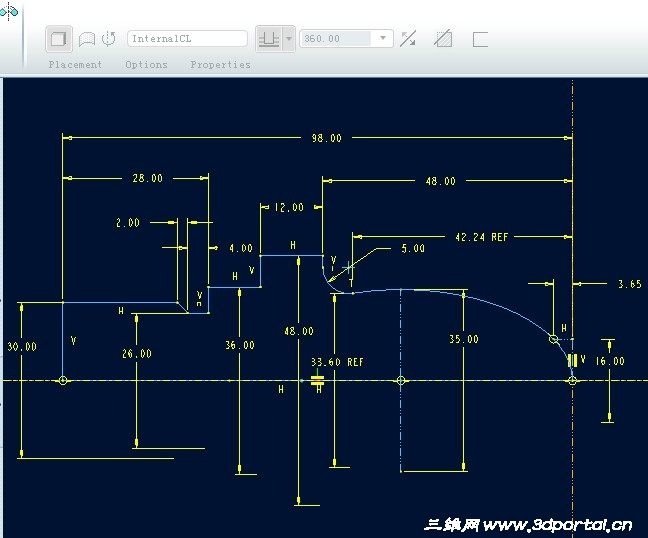The image size is (648, 538).
Task: Expand the depth option dropdown arrow
Action: (289, 39)
